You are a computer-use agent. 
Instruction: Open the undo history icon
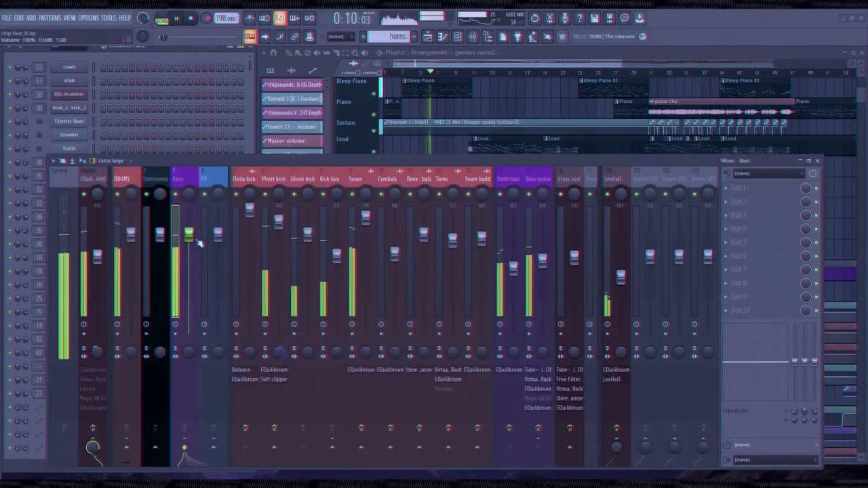click(534, 18)
